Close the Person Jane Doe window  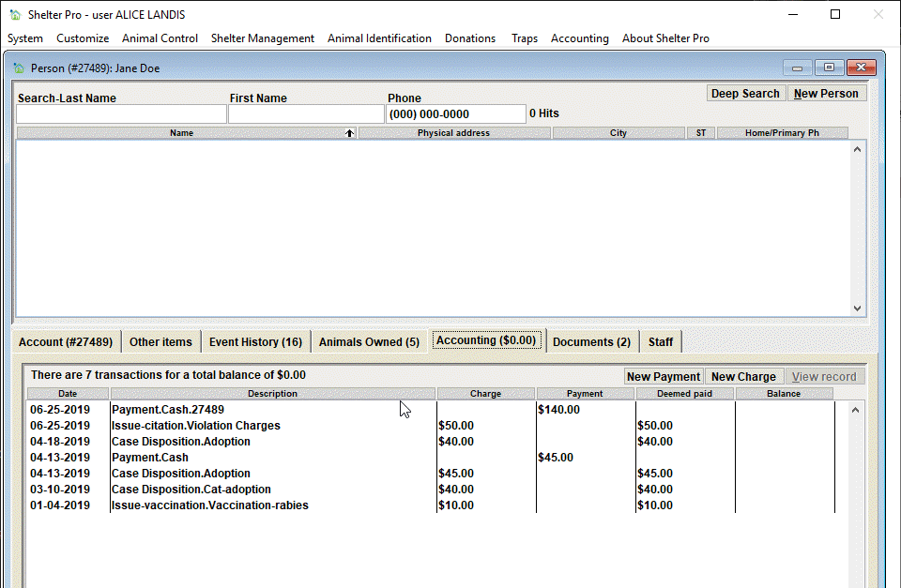(x=861, y=68)
